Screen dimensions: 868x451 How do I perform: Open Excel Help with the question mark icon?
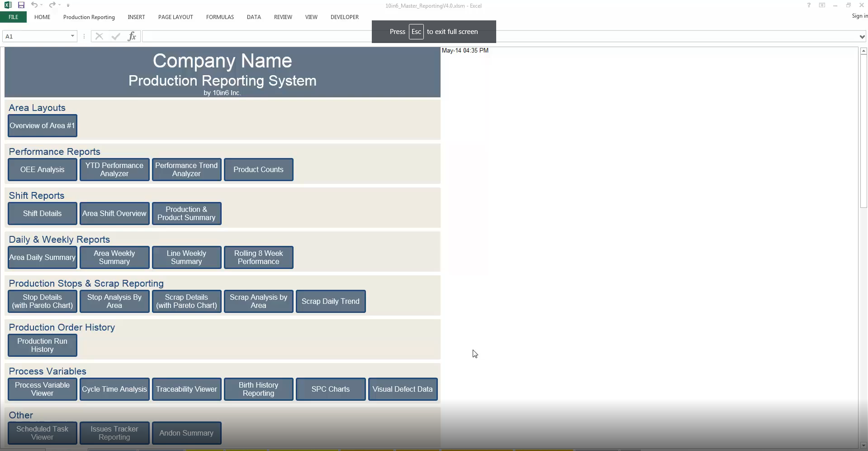[809, 5]
